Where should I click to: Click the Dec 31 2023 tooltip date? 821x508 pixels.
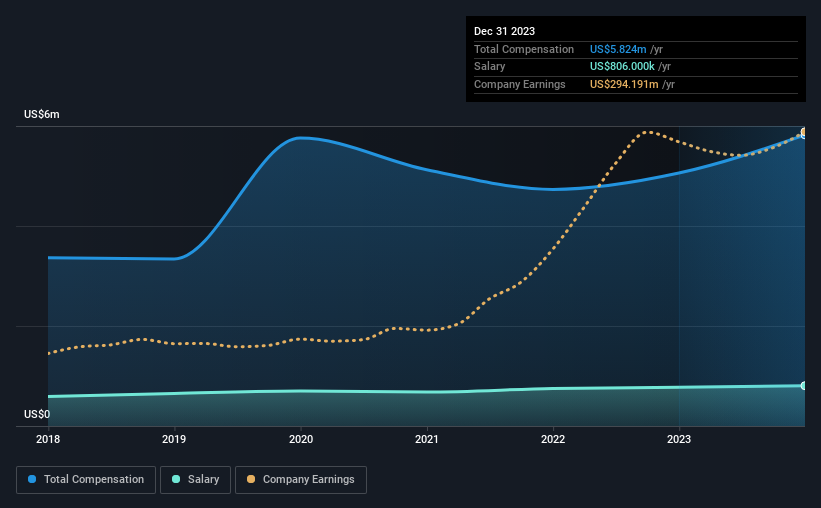coord(504,31)
